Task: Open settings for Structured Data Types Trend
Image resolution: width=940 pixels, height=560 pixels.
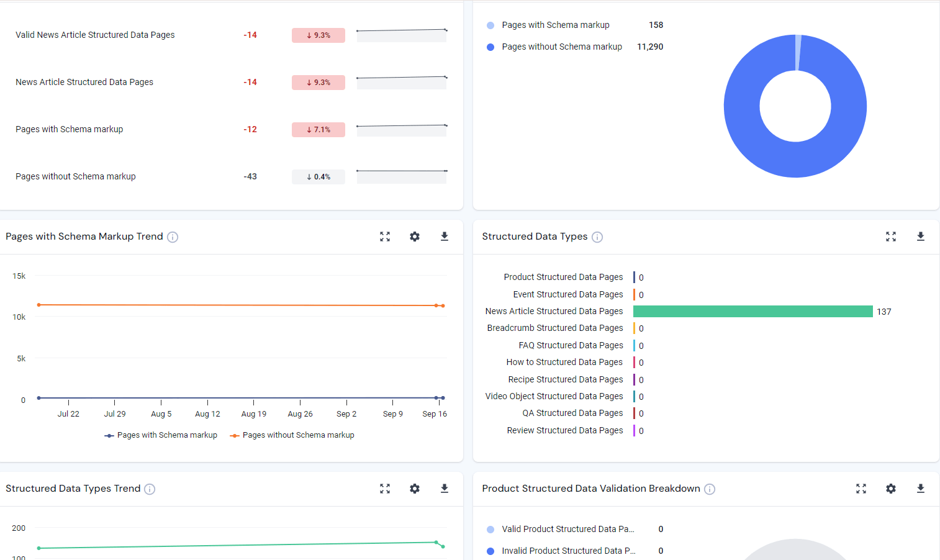Action: pyautogui.click(x=414, y=489)
